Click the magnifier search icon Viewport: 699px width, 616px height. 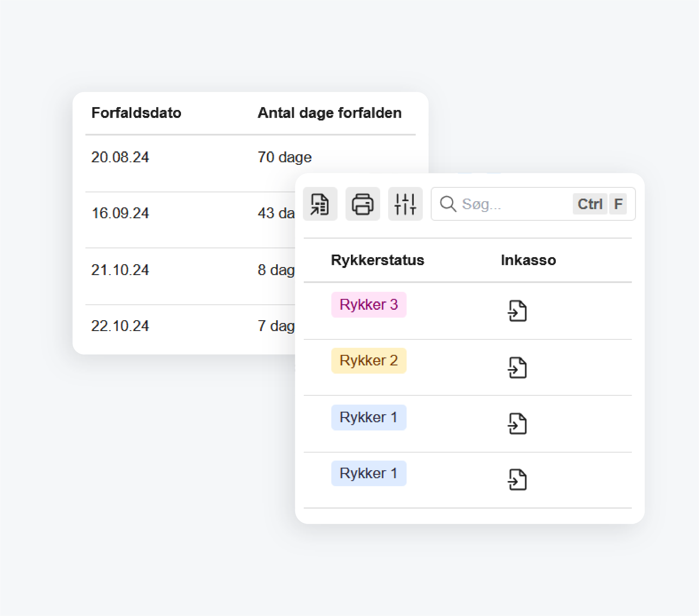(x=448, y=204)
